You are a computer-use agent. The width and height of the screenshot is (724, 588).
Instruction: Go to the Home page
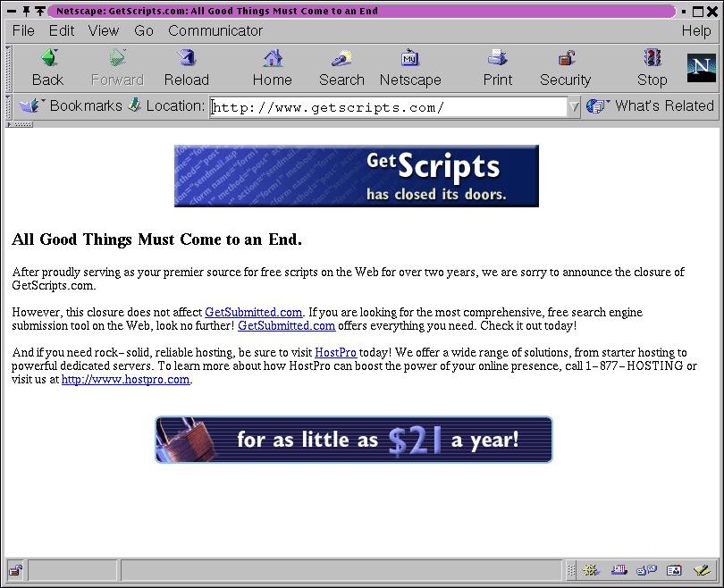coord(272,59)
